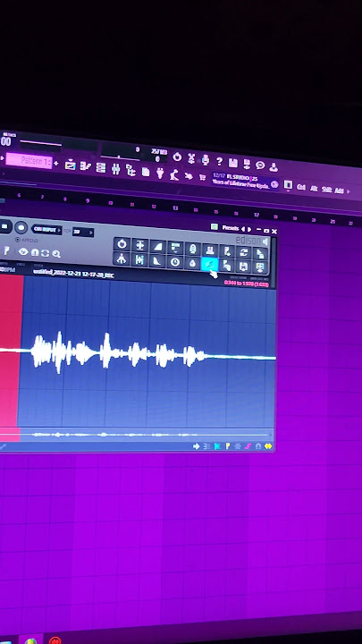Screen dimensions: 362x644
Task: Click the Edison waveform overview scrollbar
Action: [137, 435]
